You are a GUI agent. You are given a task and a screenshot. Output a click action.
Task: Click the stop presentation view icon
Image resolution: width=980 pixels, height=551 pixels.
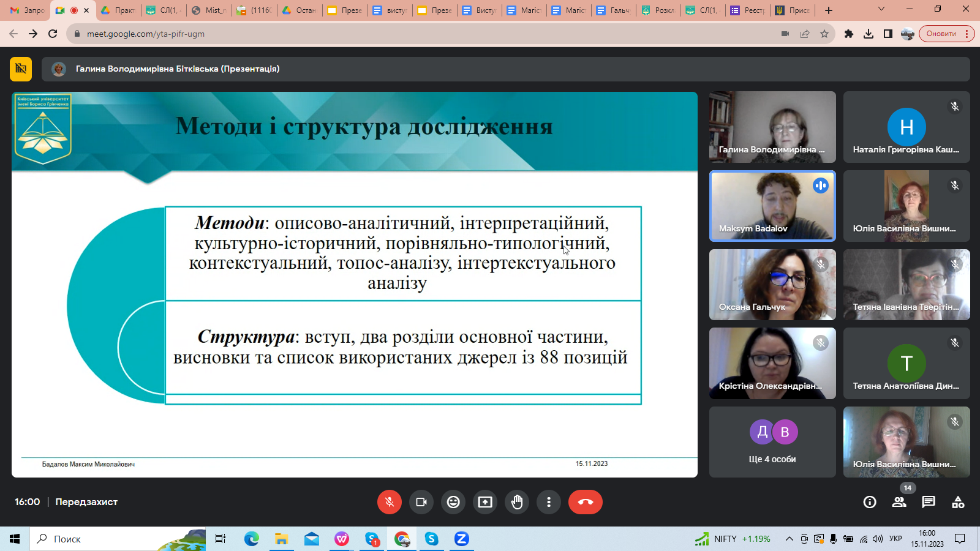[x=21, y=69]
